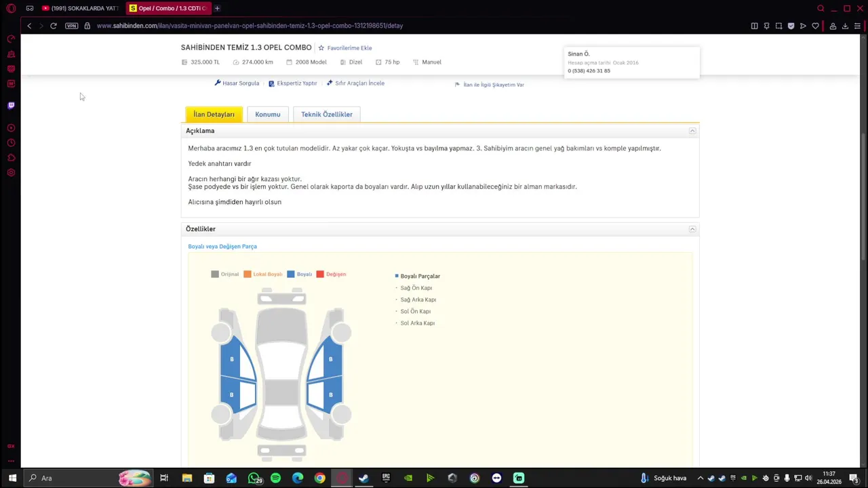868x488 pixels.
Task: Click Ekspertiz Yaptır link
Action: [293, 83]
